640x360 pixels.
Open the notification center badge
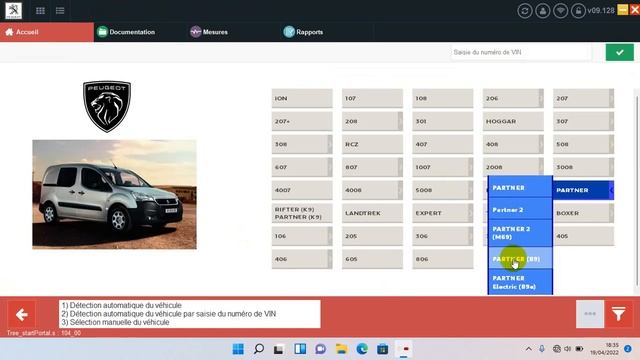pos(628,349)
